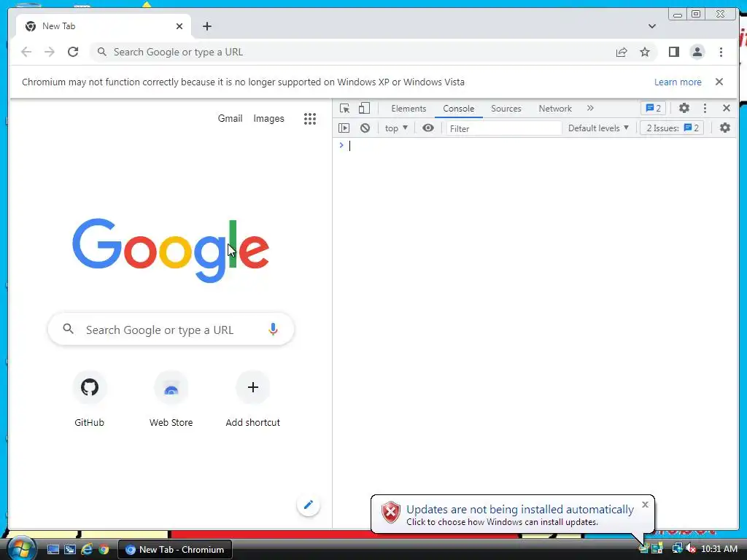
Task: Show more DevTools tabs
Action: [590, 109]
